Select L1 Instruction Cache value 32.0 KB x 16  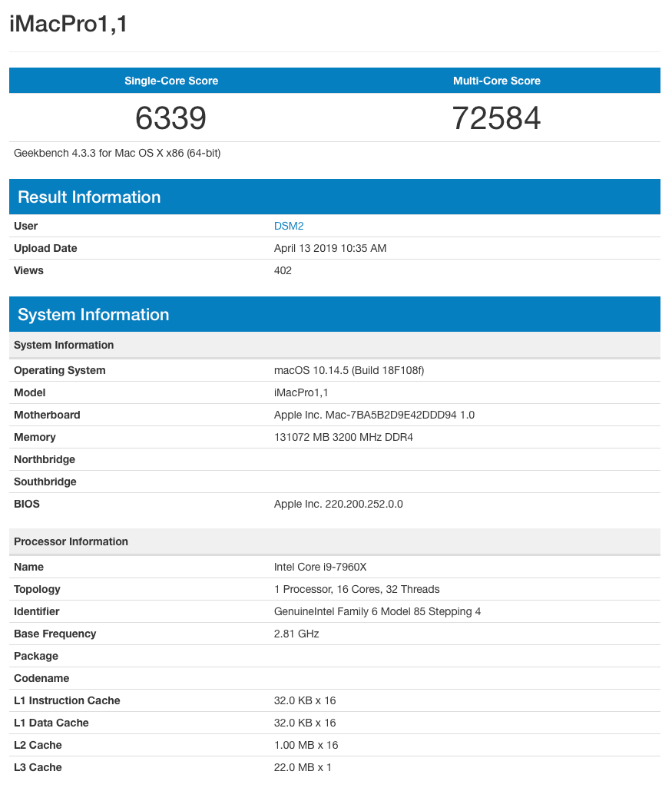pyautogui.click(x=305, y=700)
